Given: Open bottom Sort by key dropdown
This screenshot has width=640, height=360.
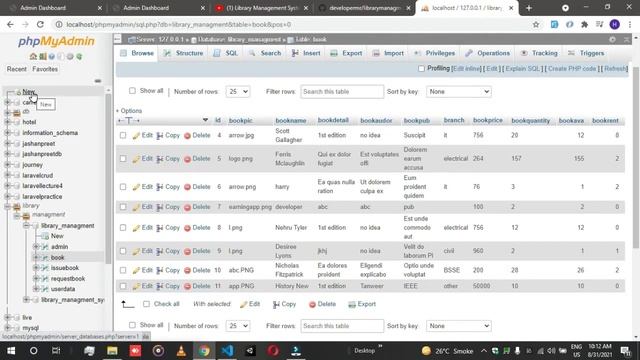Looking at the screenshot, I should (x=458, y=326).
